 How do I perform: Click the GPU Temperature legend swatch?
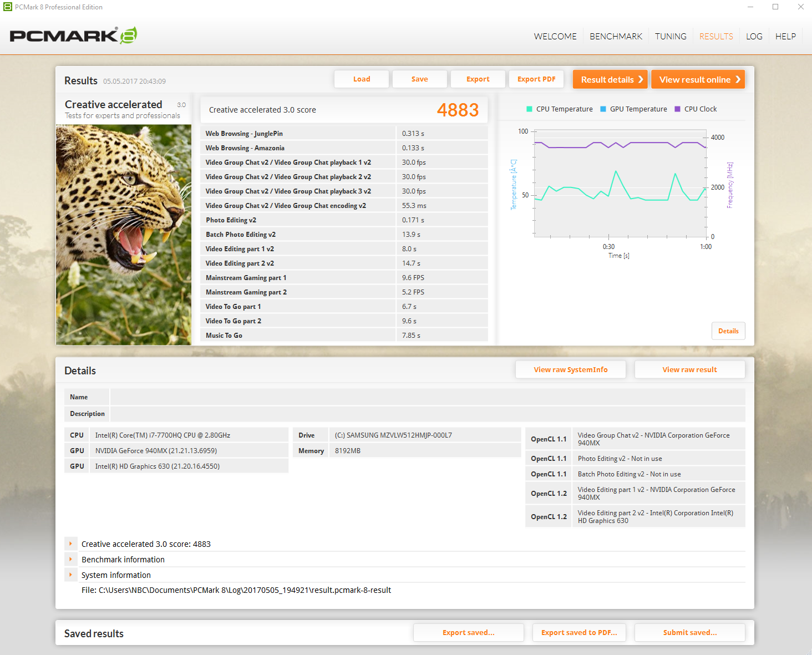click(x=603, y=109)
